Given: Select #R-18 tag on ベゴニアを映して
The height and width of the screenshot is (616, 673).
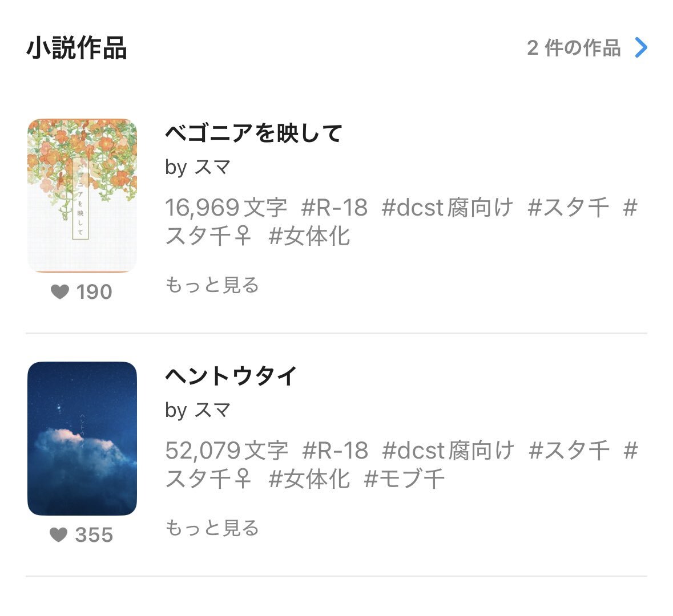Looking at the screenshot, I should [335, 208].
